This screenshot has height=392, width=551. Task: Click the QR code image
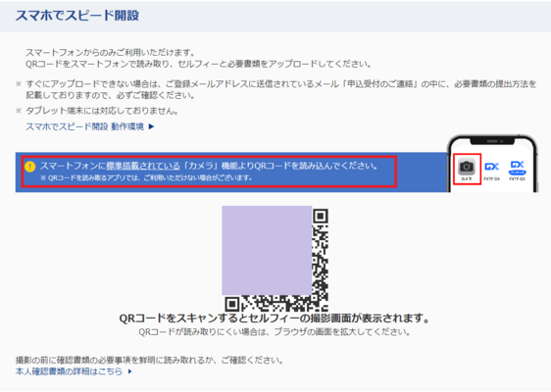tap(275, 259)
